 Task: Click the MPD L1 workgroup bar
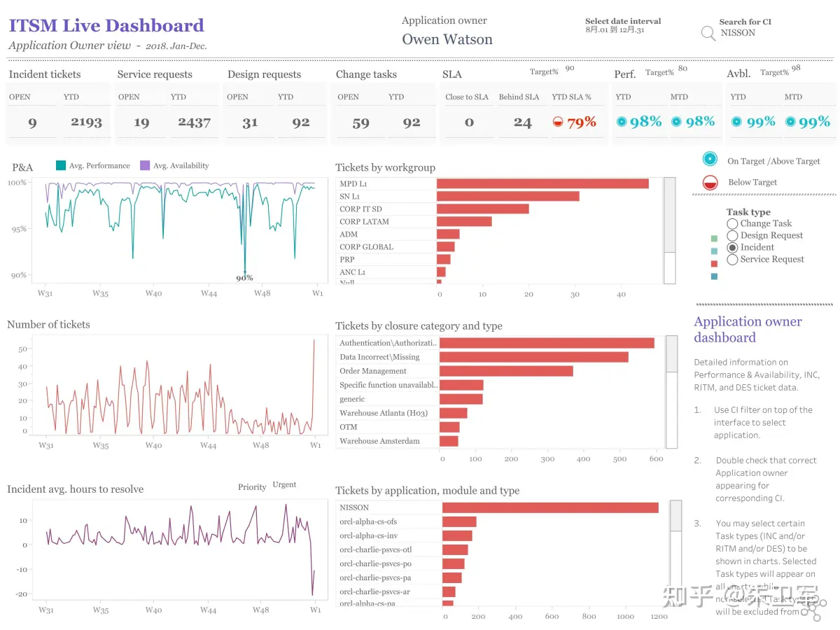click(542, 183)
